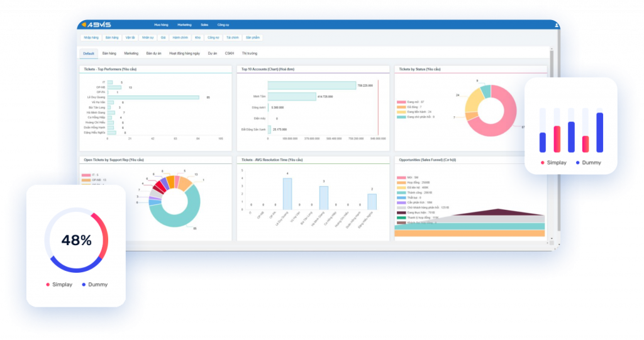The width and height of the screenshot is (644, 340).
Task: Click the Dummy blue legend dot under 48%
Action: point(84,285)
